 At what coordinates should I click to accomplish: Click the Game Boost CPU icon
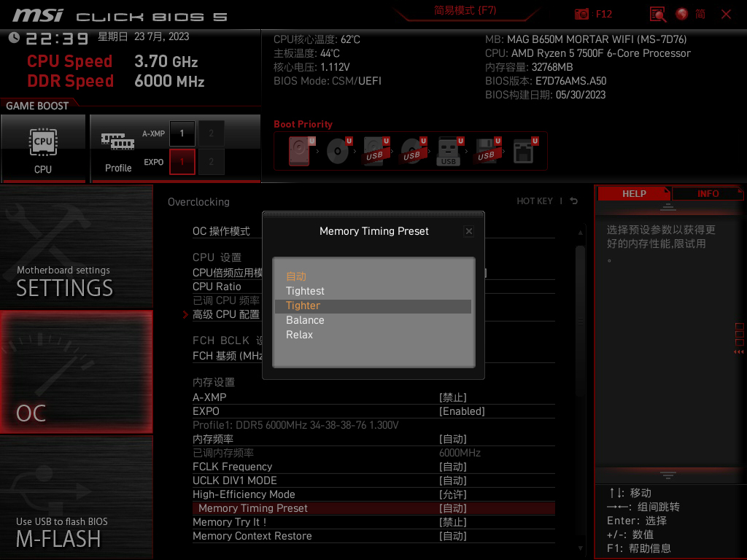point(43,148)
